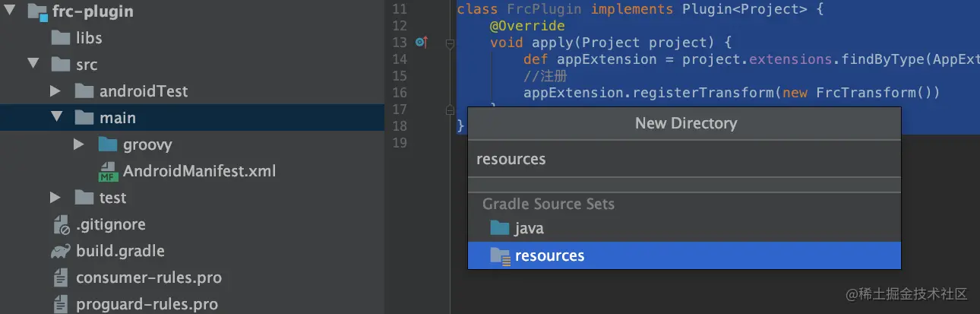
Task: Select the resources source set suggestion
Action: [x=684, y=255]
